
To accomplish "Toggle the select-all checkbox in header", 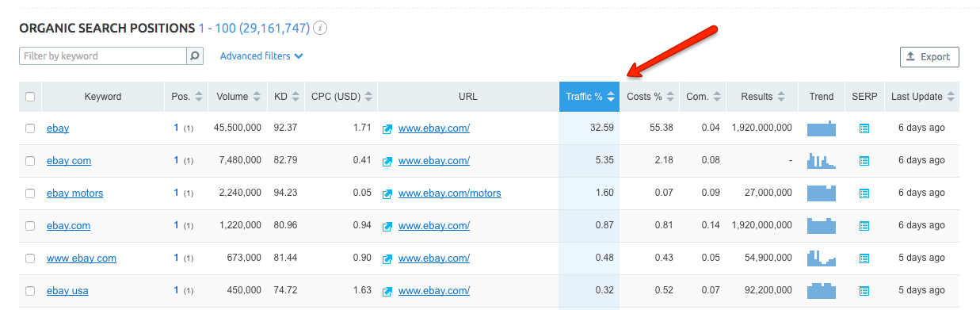I will (x=30, y=97).
